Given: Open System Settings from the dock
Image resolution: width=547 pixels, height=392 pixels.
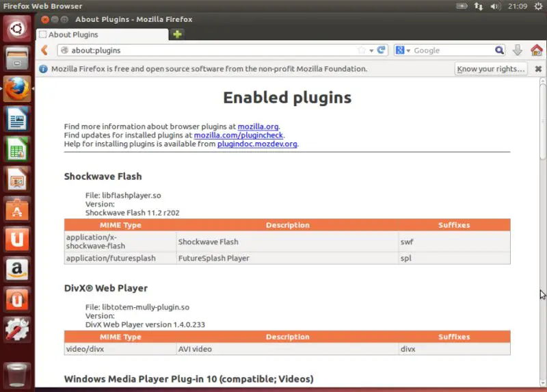Looking at the screenshot, I should coord(16,330).
